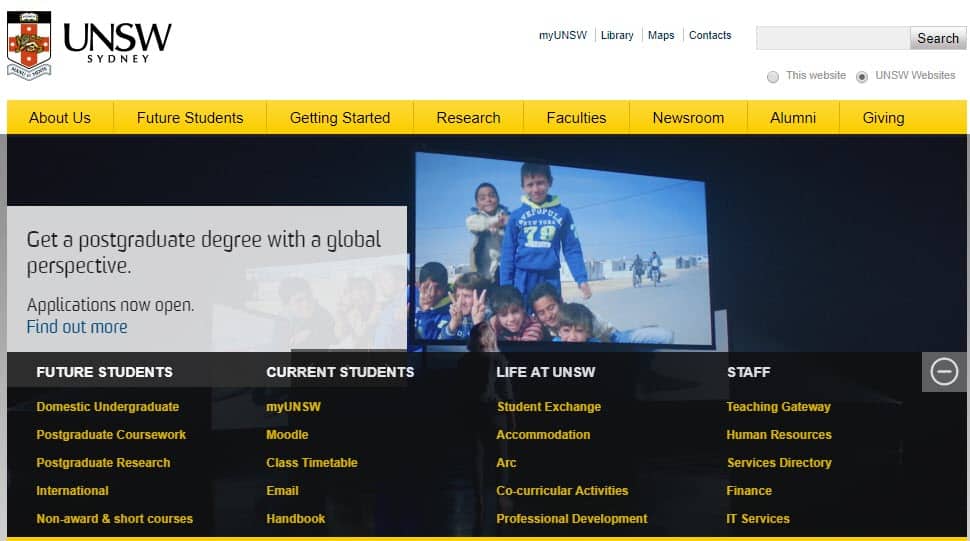Open the myUNSW link in the top header
The height and width of the screenshot is (541, 970).
tap(563, 35)
